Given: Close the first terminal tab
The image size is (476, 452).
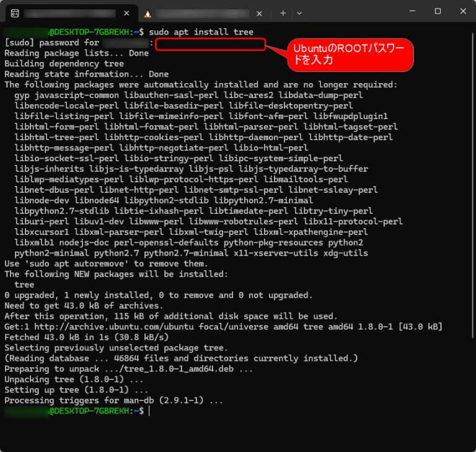Looking at the screenshot, I should pyautogui.click(x=126, y=14).
